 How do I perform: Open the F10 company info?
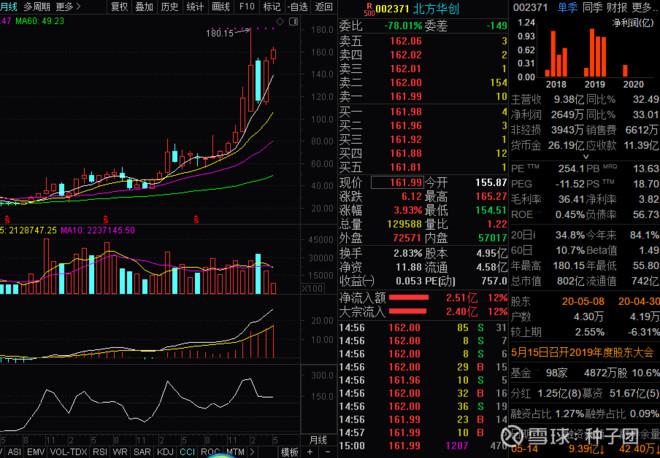[247, 7]
